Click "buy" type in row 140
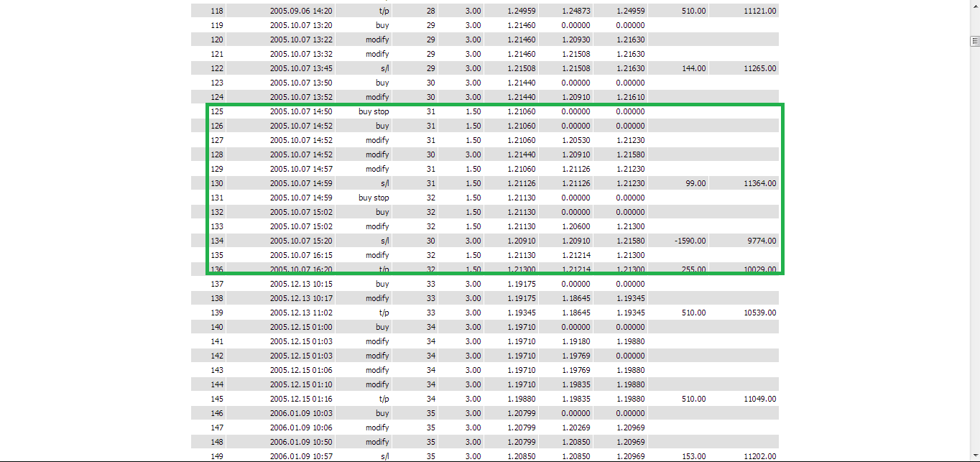Viewport: 980px width, 462px height. 382,327
